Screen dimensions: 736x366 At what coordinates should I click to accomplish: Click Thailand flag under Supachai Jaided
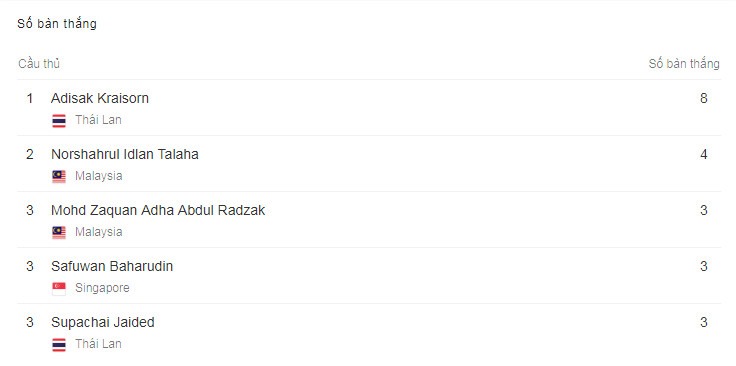59,344
